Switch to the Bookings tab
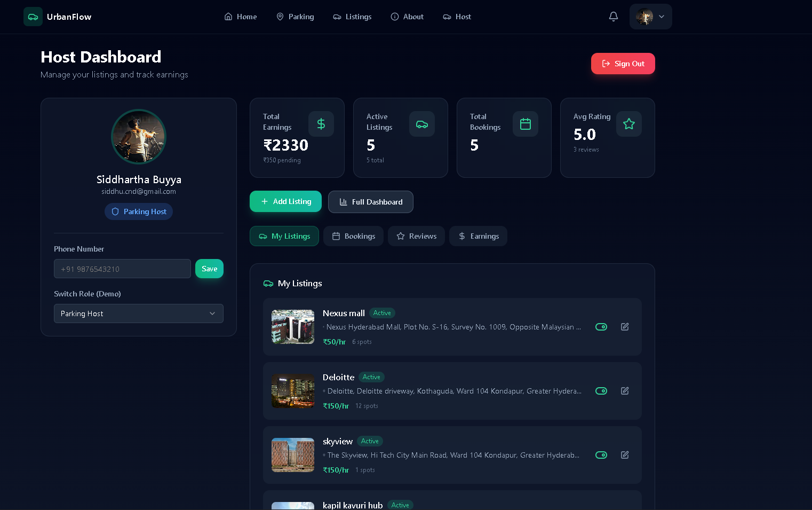This screenshot has width=812, height=510. click(x=353, y=236)
